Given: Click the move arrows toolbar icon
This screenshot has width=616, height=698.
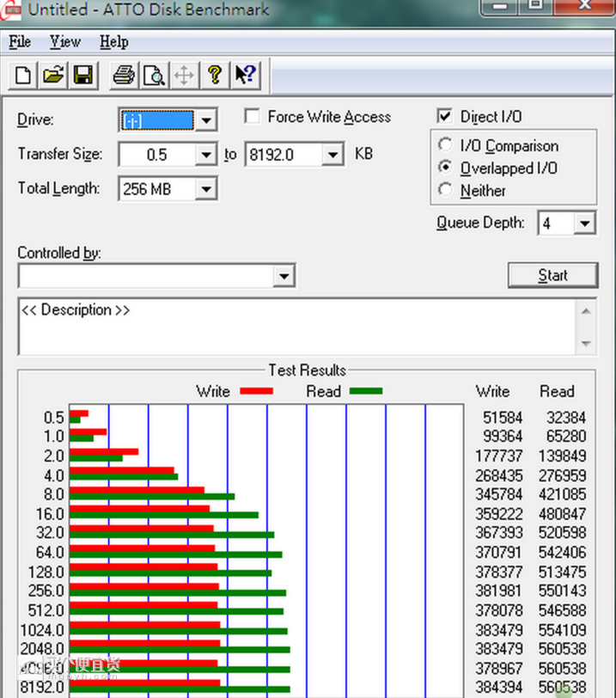Looking at the screenshot, I should 184,75.
